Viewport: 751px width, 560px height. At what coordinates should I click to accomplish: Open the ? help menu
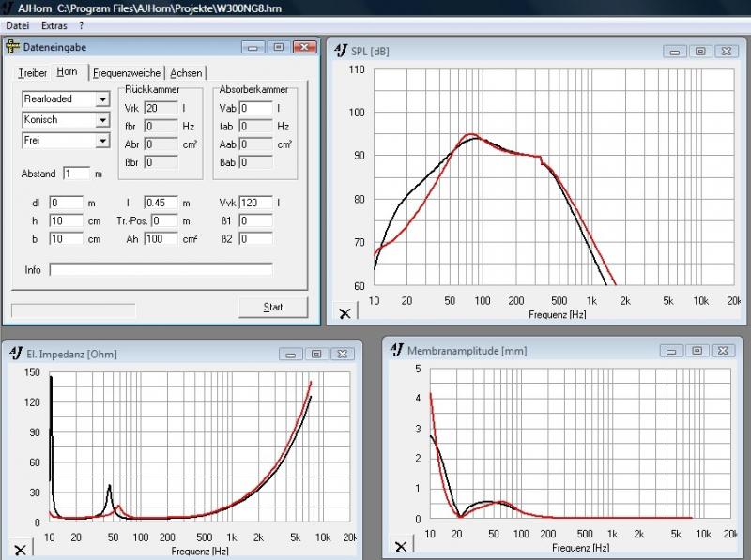coord(82,25)
